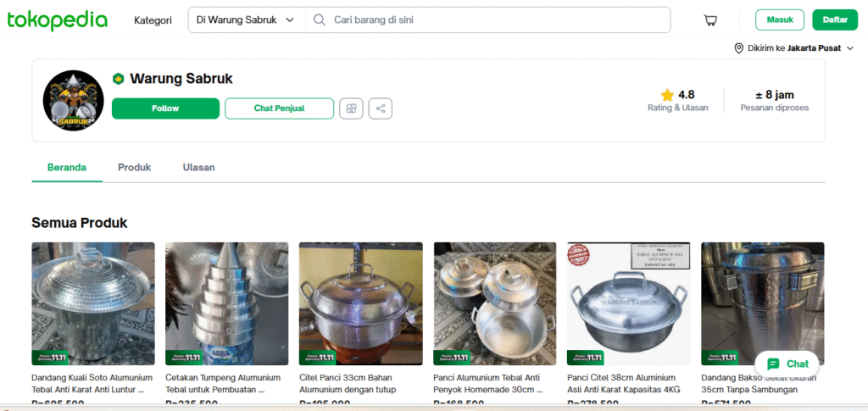Follow the Warung Sabruk shop
868x411 pixels.
tap(165, 108)
